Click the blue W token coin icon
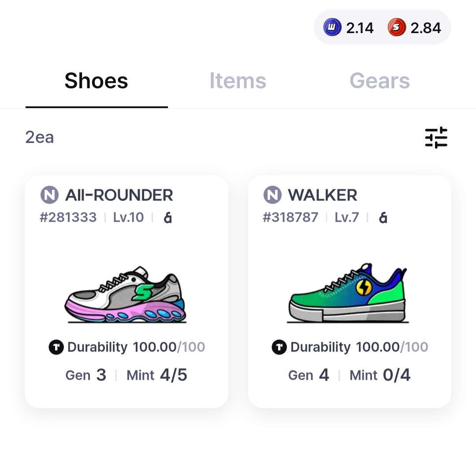Image resolution: width=476 pixels, height=461 pixels. (332, 28)
